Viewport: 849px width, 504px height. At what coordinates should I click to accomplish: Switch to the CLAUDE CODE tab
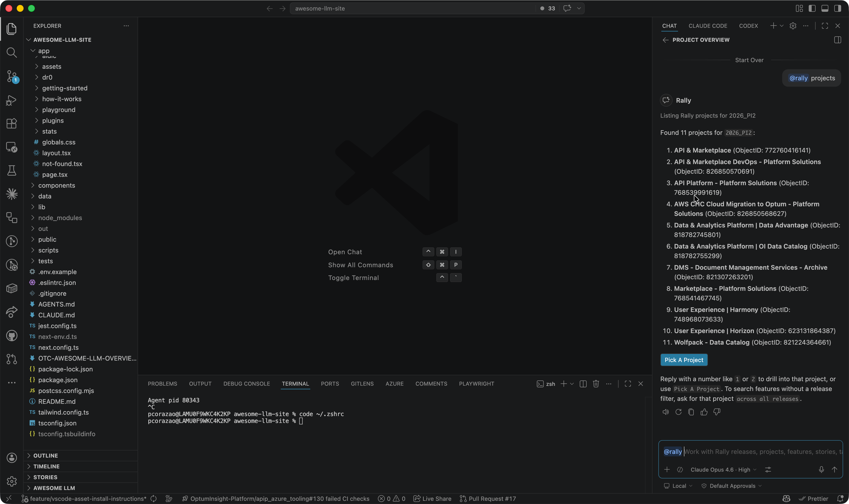(x=708, y=26)
